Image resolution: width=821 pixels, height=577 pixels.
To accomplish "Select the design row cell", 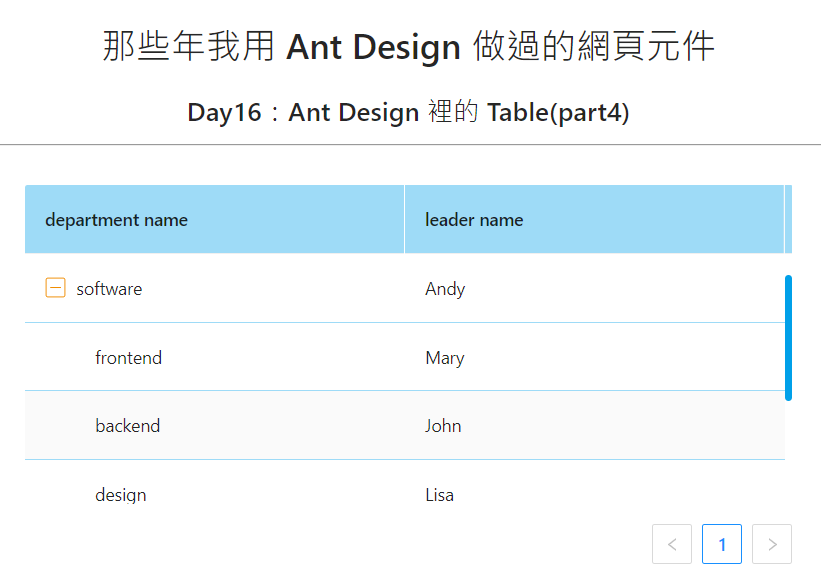I will [215, 483].
